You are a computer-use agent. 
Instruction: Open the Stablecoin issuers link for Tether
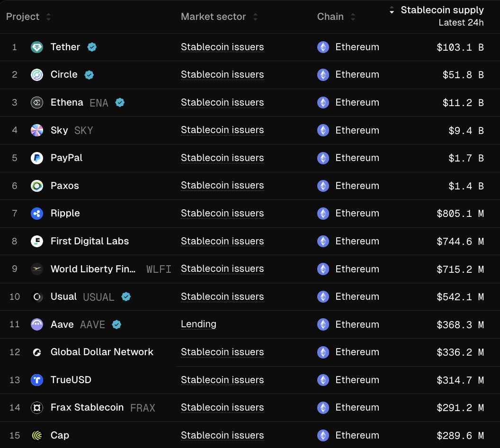click(222, 47)
